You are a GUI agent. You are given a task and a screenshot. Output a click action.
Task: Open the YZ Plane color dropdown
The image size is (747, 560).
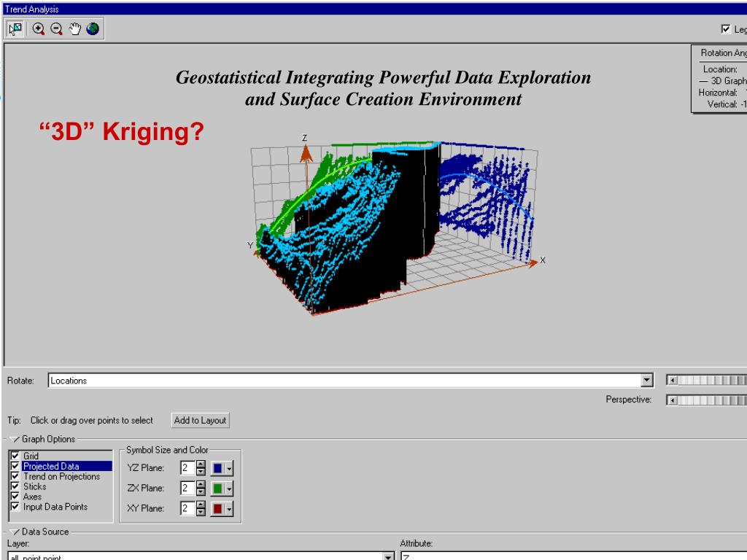point(229,468)
